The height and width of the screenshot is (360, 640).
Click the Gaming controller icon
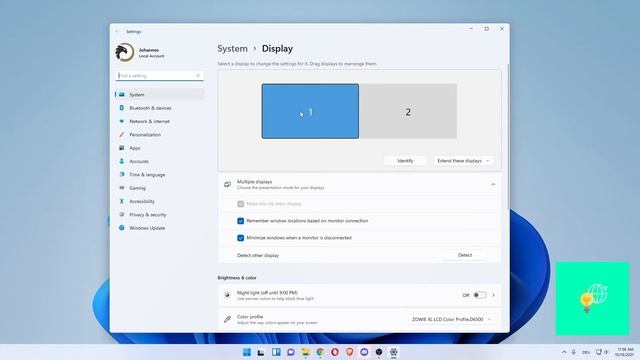pos(122,188)
